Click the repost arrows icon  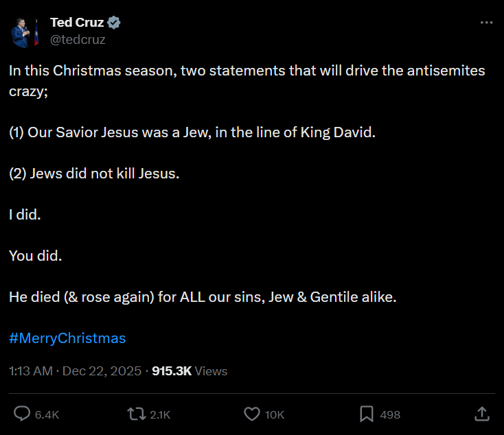click(135, 414)
